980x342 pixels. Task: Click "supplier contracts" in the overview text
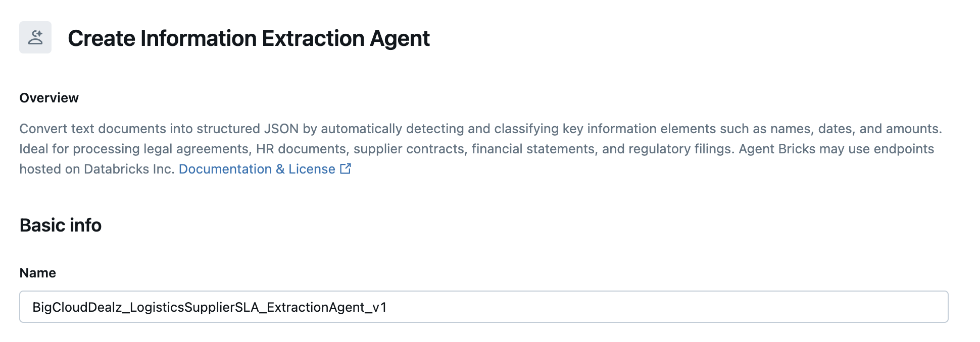[409, 149]
